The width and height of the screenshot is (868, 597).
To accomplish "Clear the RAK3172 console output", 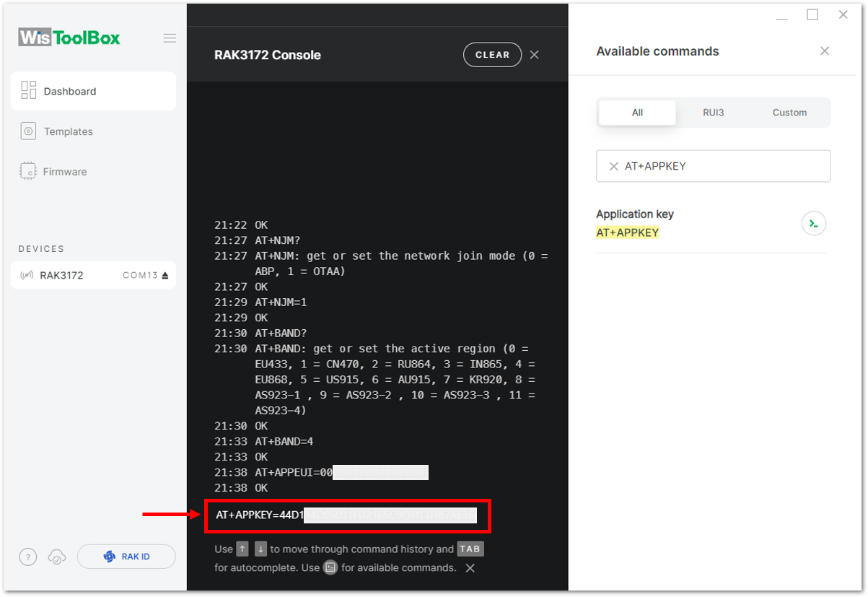I will pyautogui.click(x=492, y=55).
